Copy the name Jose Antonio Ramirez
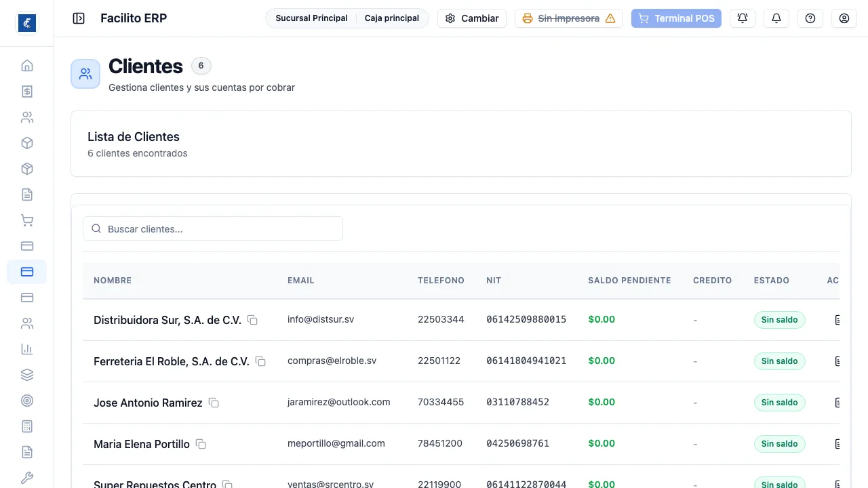This screenshot has width=868, height=488. click(214, 403)
